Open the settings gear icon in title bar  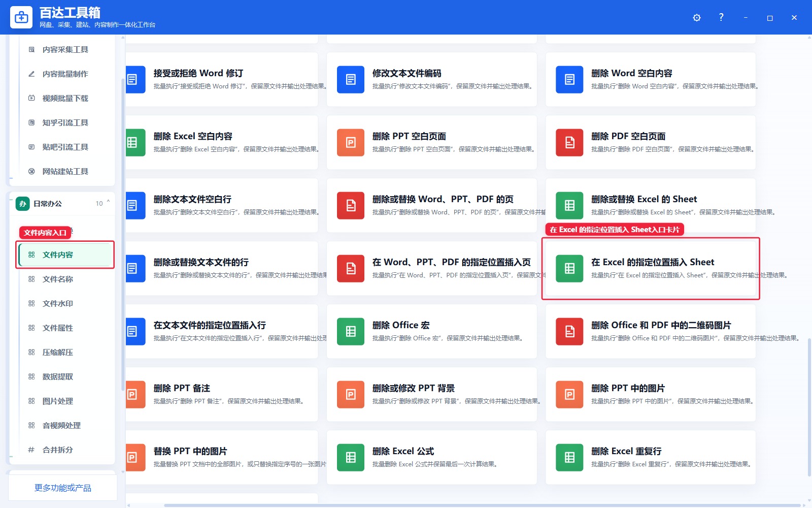697,18
